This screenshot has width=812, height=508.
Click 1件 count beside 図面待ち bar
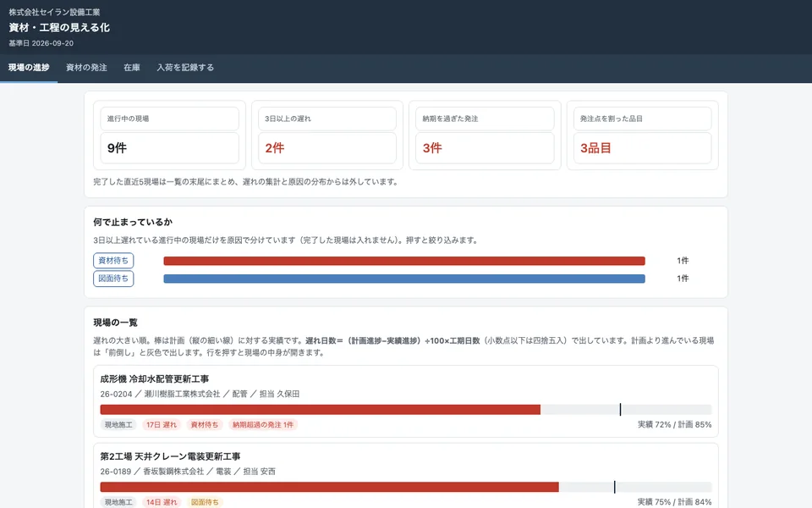[683, 279]
